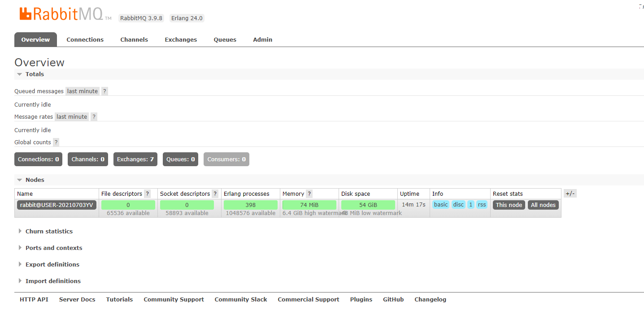Screen dimensions: 644x327
Task: Click the RabbitMQ 3.9.8 version label
Action: coord(141,18)
